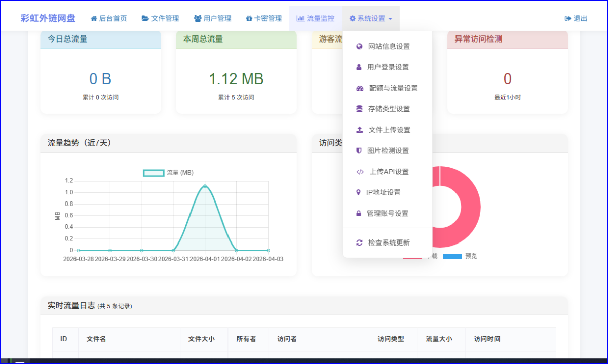
Task: Click the blue 预览 color swatch
Action: point(452,257)
